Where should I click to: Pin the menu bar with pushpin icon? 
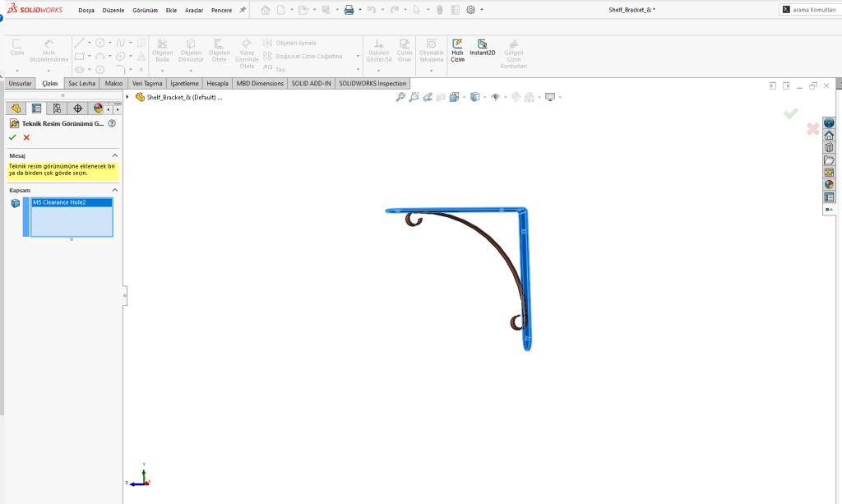pyautogui.click(x=243, y=10)
